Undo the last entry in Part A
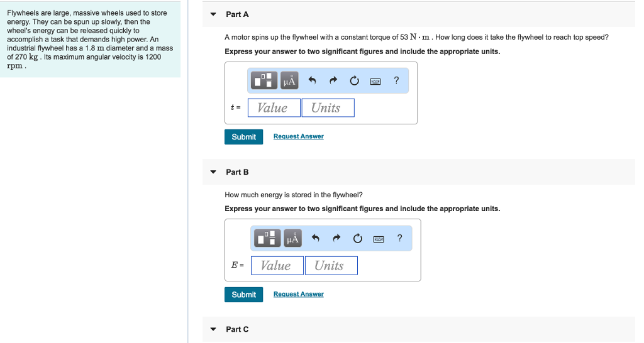Viewport: 644px width, 343px height. tap(312, 80)
